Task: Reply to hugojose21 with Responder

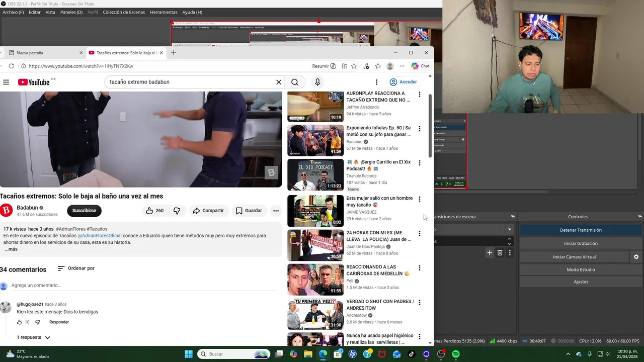Action: point(59,322)
